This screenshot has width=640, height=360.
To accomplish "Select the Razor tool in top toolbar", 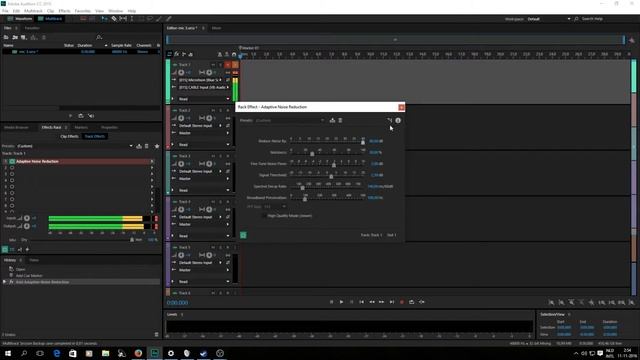I will pos(114,19).
